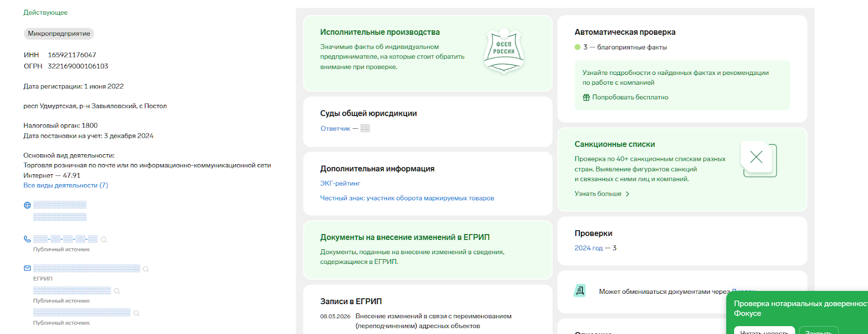Open the second blurred website link
Viewport: 868px width, 334px height.
pos(60,217)
